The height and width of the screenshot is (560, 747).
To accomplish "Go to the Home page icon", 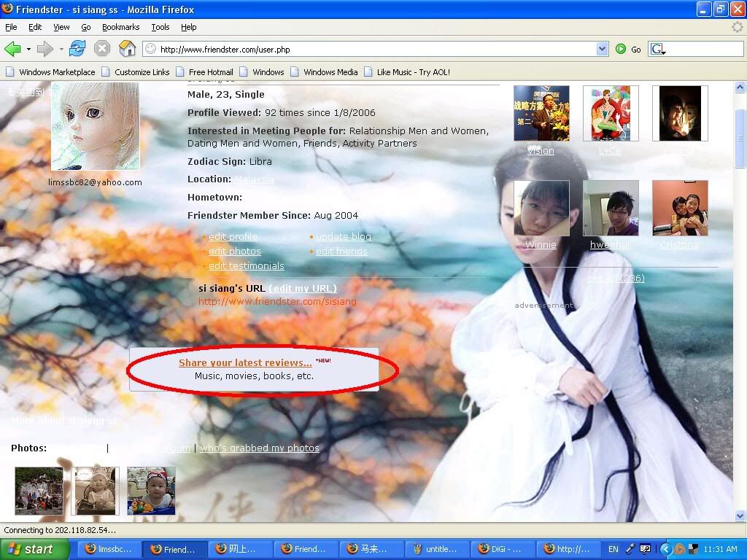I will [x=127, y=49].
